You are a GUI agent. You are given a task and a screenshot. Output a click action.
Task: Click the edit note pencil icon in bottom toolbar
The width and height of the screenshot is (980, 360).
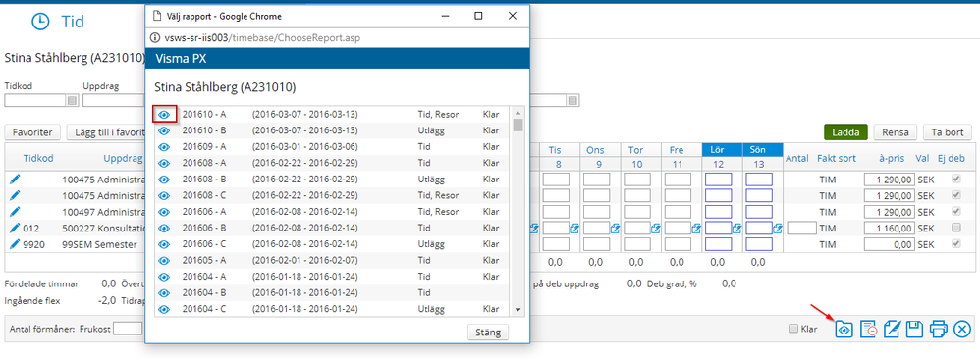892,329
